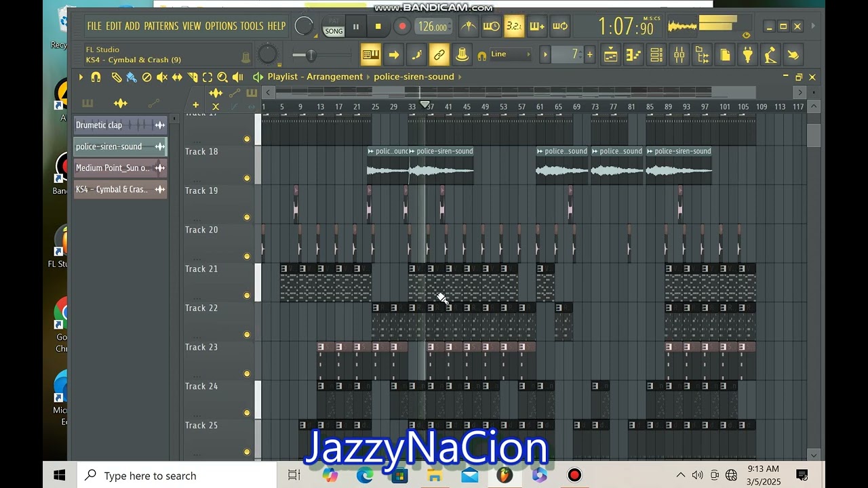The height and width of the screenshot is (488, 868).
Task: Click the wait-for-input icon
Action: coord(491,26)
